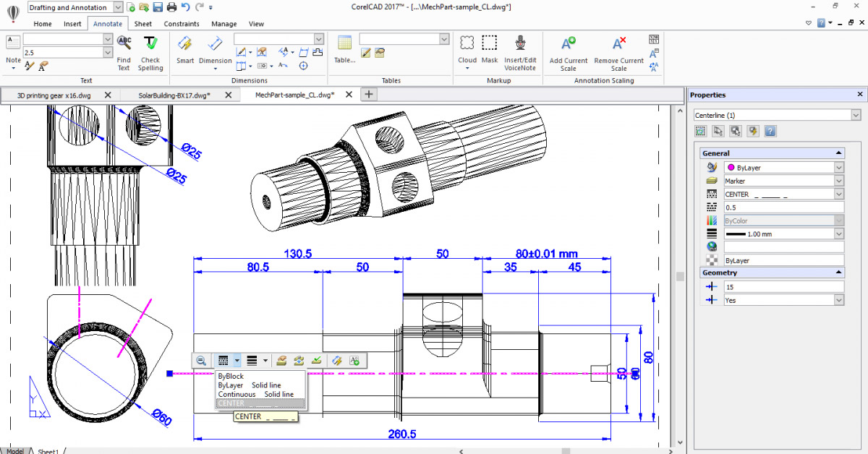Select the Mask markup tool
The image size is (868, 454).
(490, 50)
